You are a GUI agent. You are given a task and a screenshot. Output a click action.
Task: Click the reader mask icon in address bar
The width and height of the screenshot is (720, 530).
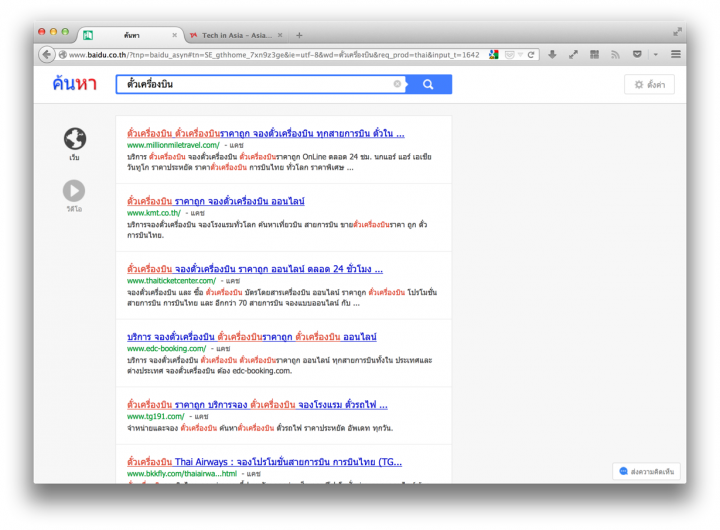(509, 55)
